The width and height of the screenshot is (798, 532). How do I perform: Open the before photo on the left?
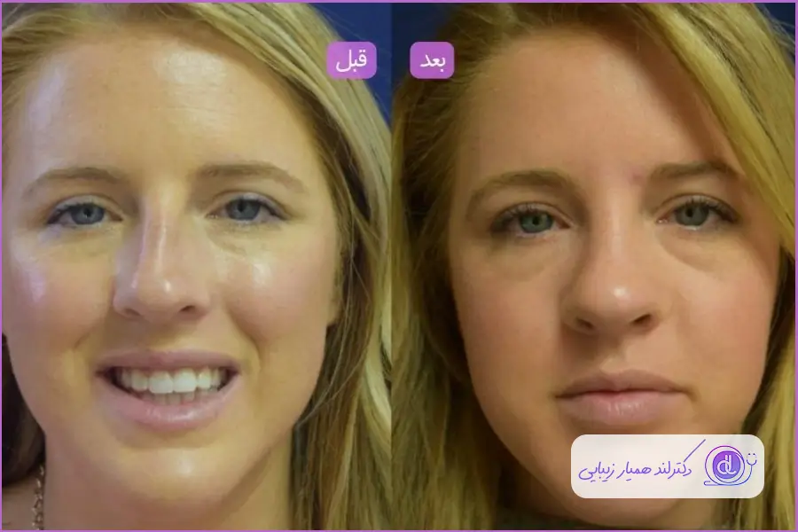195,266
